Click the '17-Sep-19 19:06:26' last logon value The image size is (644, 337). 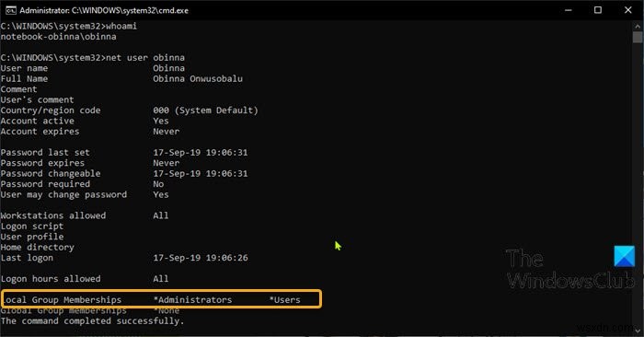(x=201, y=258)
